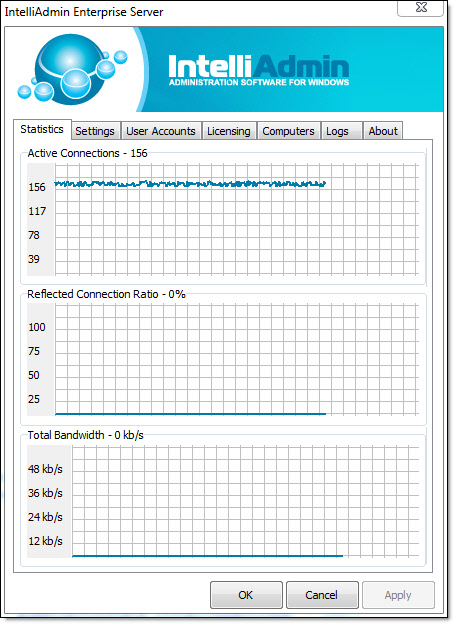Open the About tab

[x=383, y=131]
